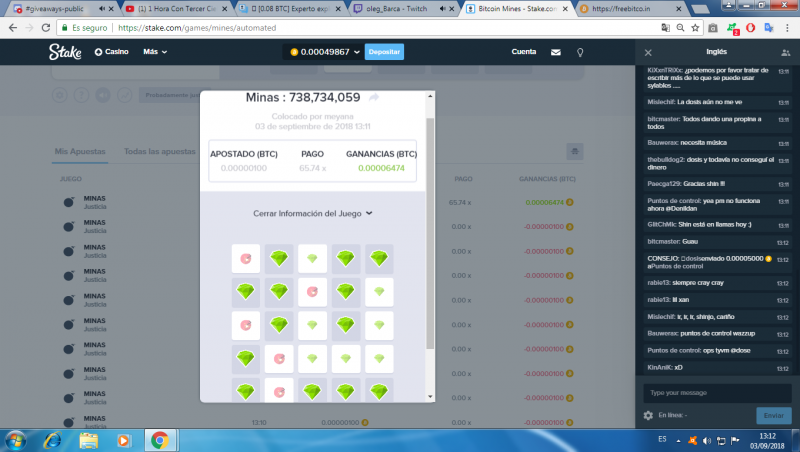This screenshot has height=452, width=800.
Task: Open Chrome three-dot menu
Action: (x=787, y=28)
